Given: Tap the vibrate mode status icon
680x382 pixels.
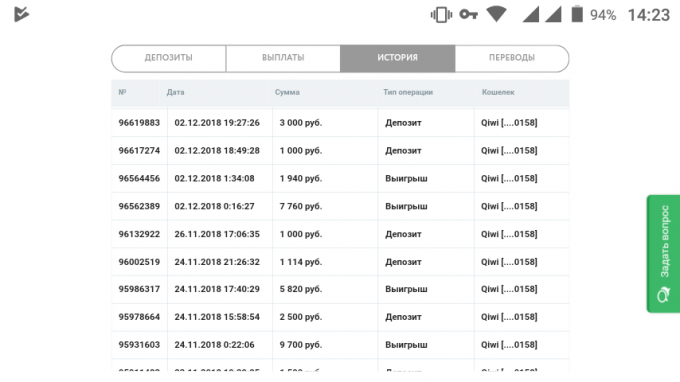Looking at the screenshot, I should [x=441, y=15].
